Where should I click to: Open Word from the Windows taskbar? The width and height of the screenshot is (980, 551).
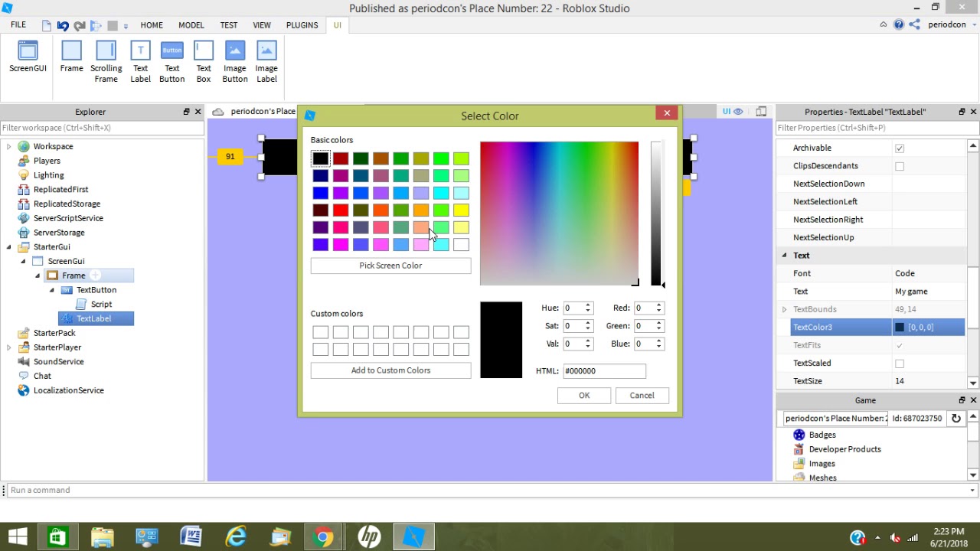[x=191, y=537]
